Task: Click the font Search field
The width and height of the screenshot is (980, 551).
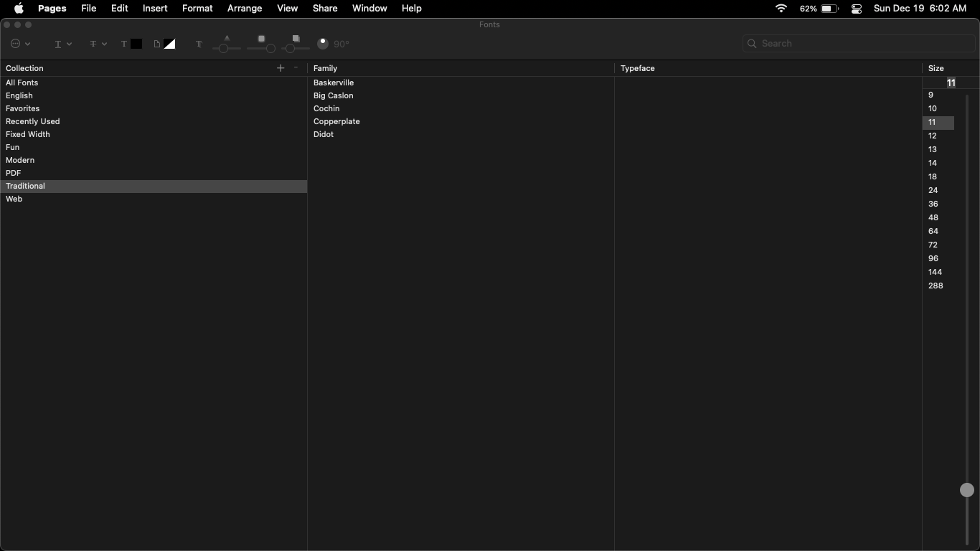Action: tap(859, 44)
